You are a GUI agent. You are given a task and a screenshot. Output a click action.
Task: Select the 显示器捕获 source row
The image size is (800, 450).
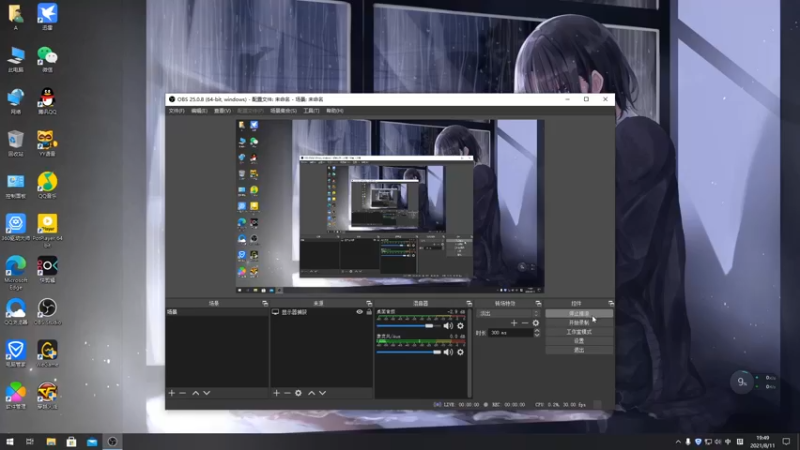[321, 312]
